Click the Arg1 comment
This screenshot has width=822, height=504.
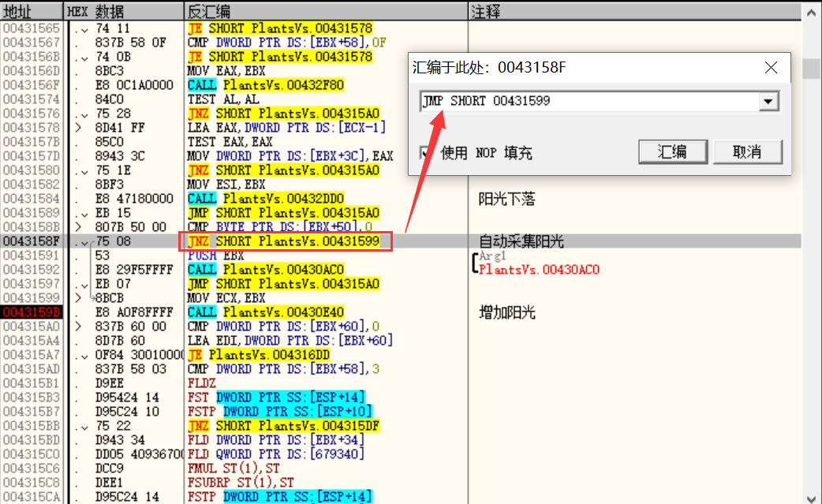tap(492, 256)
